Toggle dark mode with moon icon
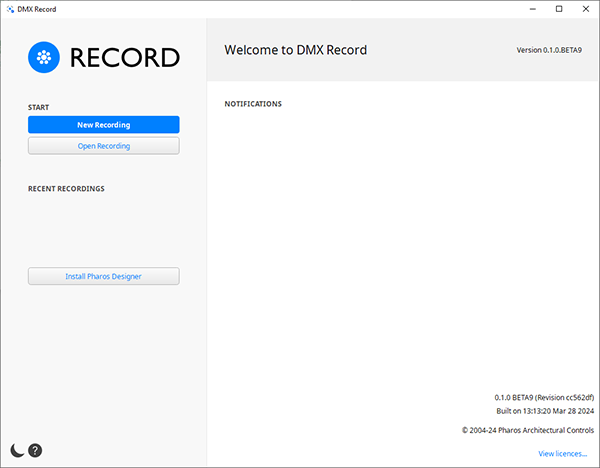This screenshot has height=468, width=600. (17, 450)
